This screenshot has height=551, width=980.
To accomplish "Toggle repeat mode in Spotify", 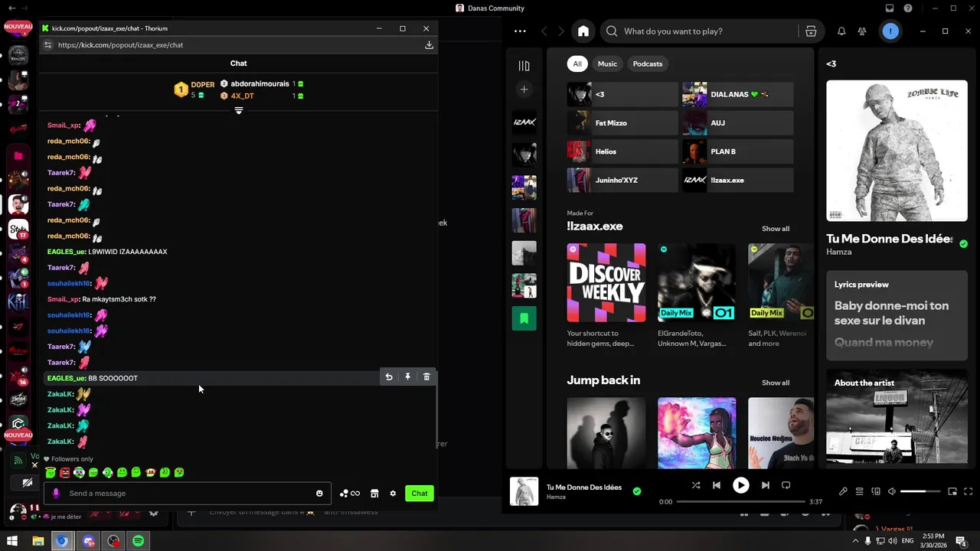I will [786, 485].
